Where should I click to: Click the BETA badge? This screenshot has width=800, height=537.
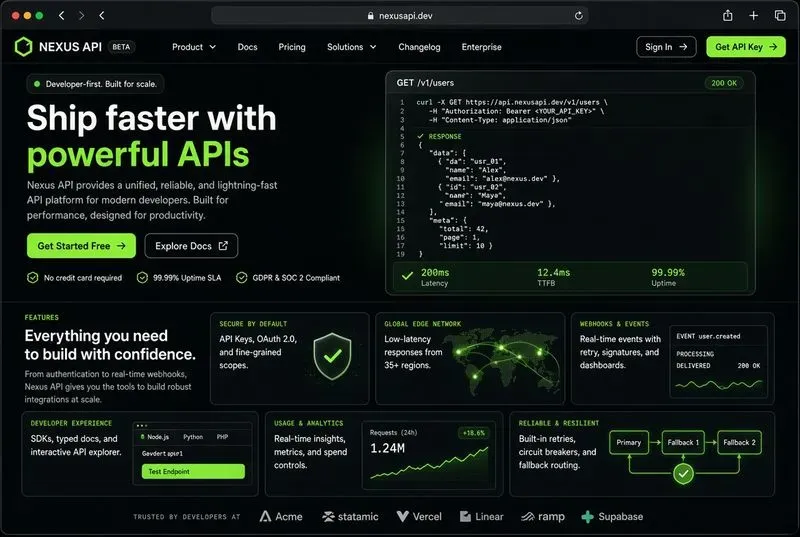pos(121,47)
